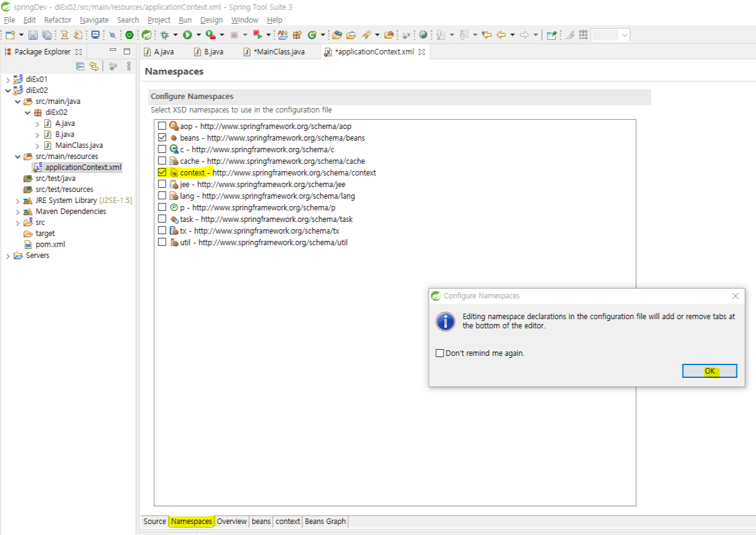
Task: Open the empty toolbar combo box
Action: click(610, 35)
